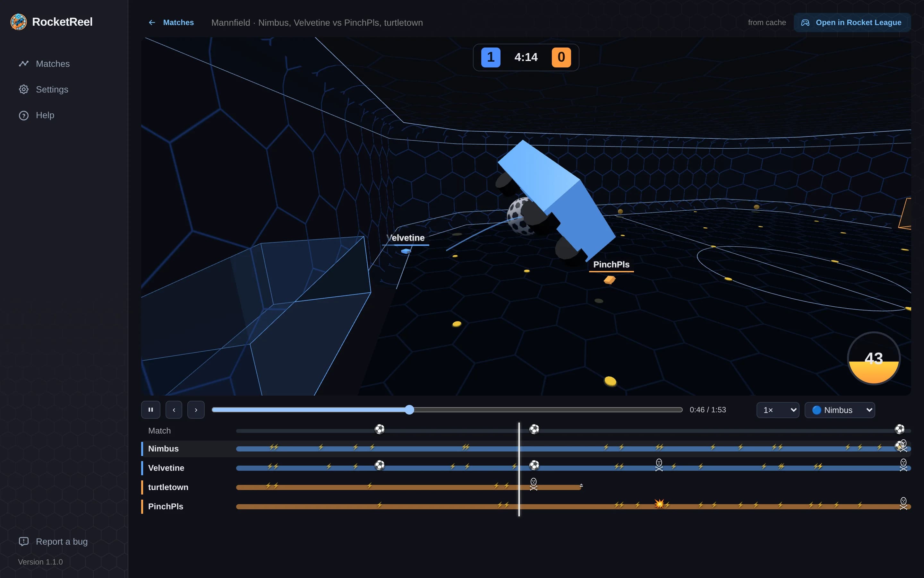Click first boost lightning icon on PinchPls row
Viewport: 924px width, 578px height.
(379, 504)
